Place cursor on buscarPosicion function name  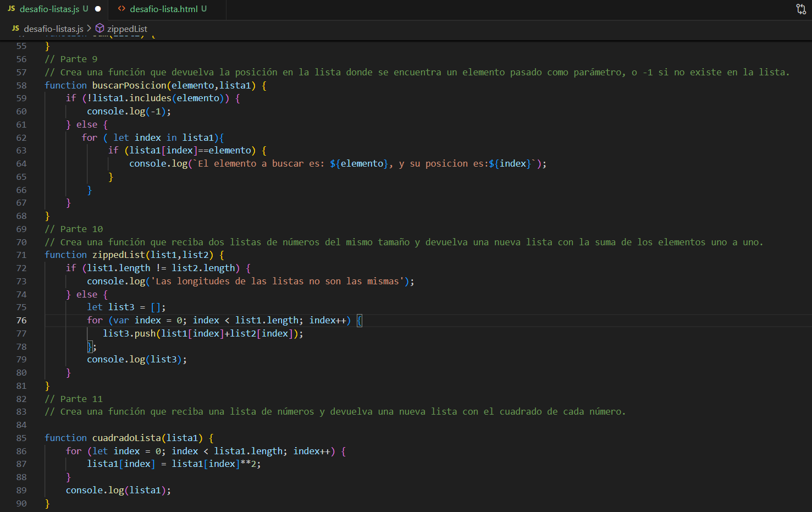(129, 85)
